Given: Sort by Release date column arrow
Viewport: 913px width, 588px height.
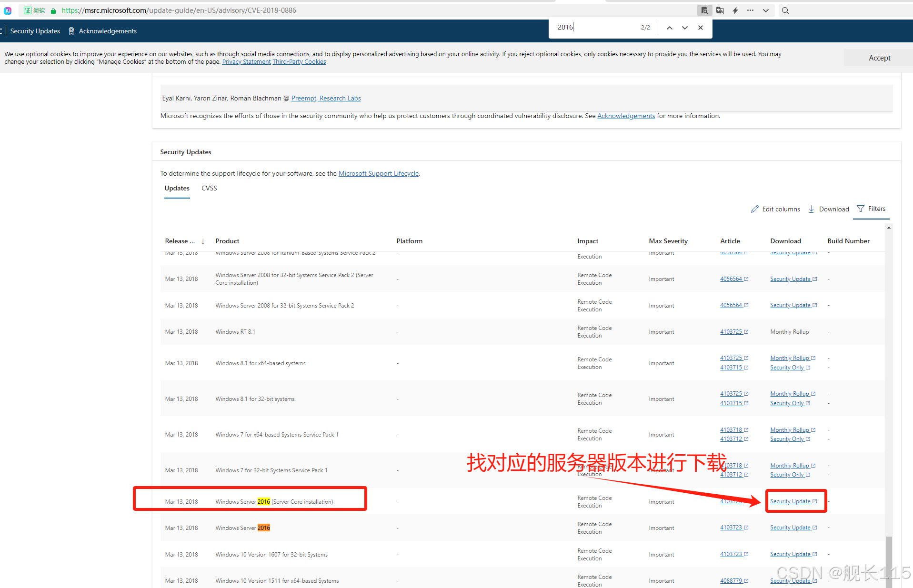Looking at the screenshot, I should click(203, 241).
